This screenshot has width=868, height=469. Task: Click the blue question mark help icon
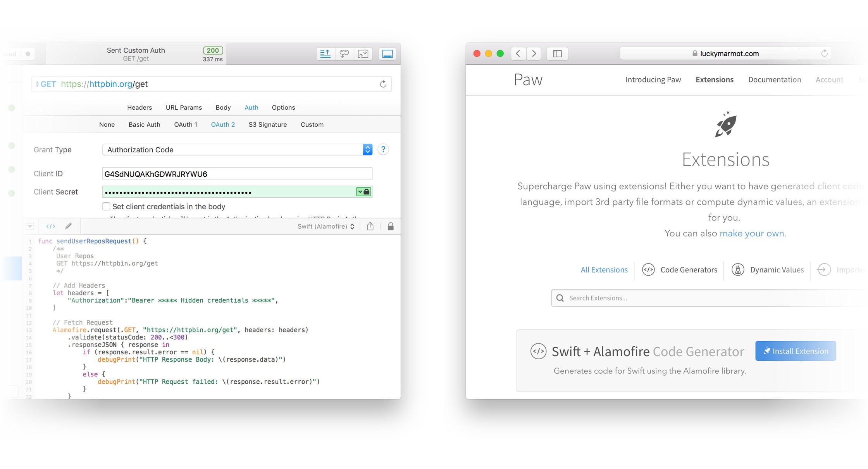[x=383, y=150]
